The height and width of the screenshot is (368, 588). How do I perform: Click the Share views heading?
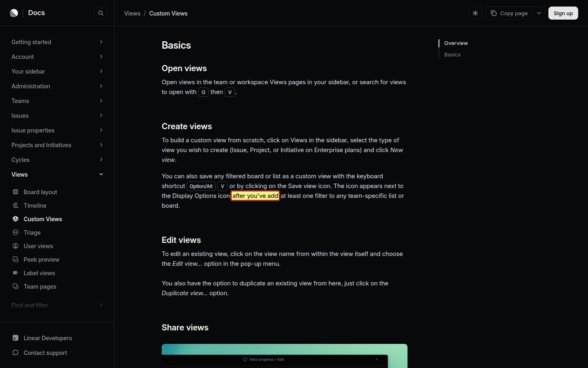[185, 328]
